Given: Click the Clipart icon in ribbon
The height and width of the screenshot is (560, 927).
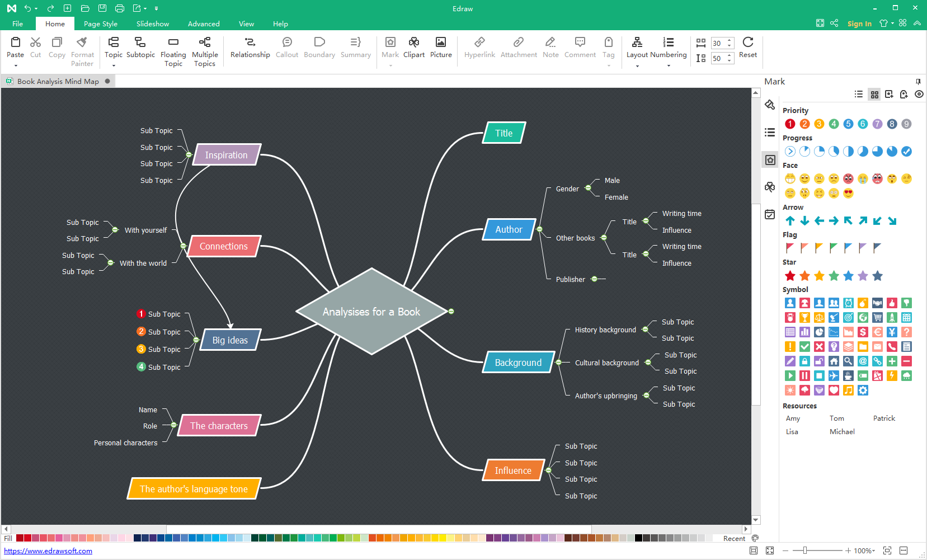Looking at the screenshot, I should 413,43.
